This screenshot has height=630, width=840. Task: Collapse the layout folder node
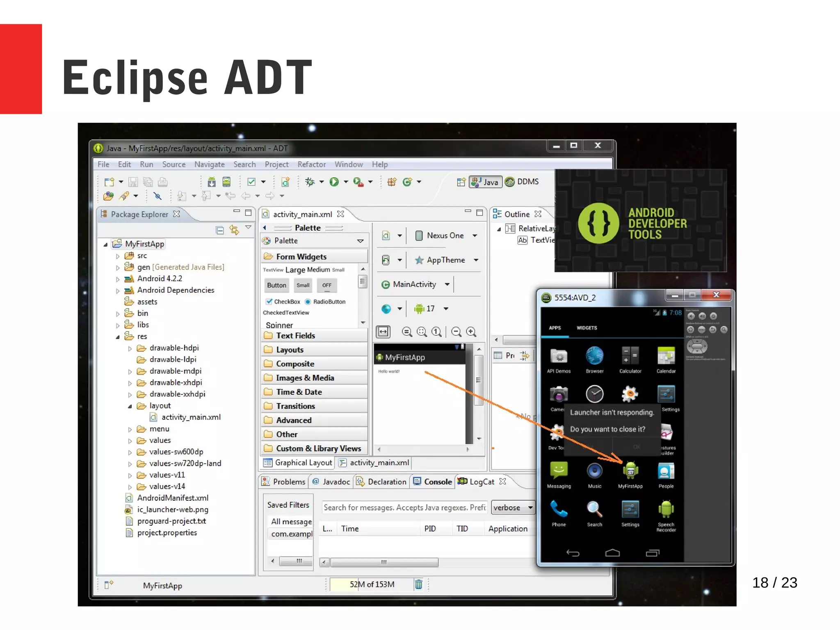130,406
